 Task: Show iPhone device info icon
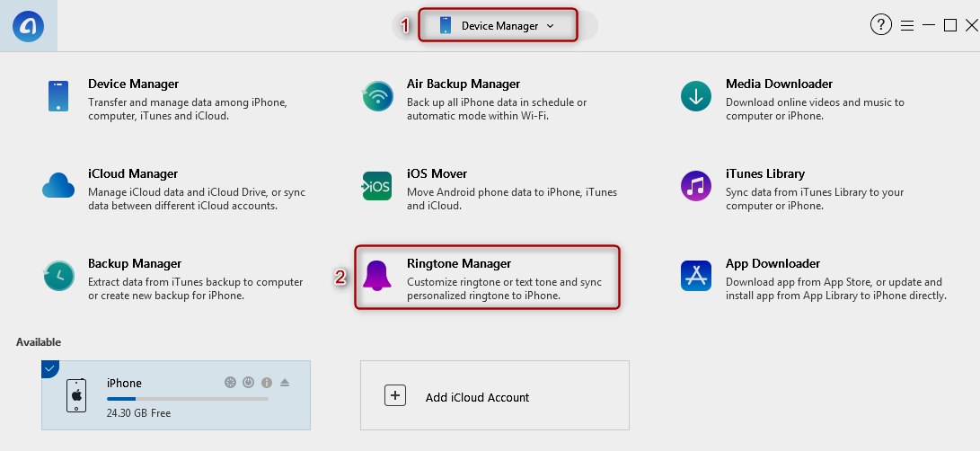tap(267, 382)
